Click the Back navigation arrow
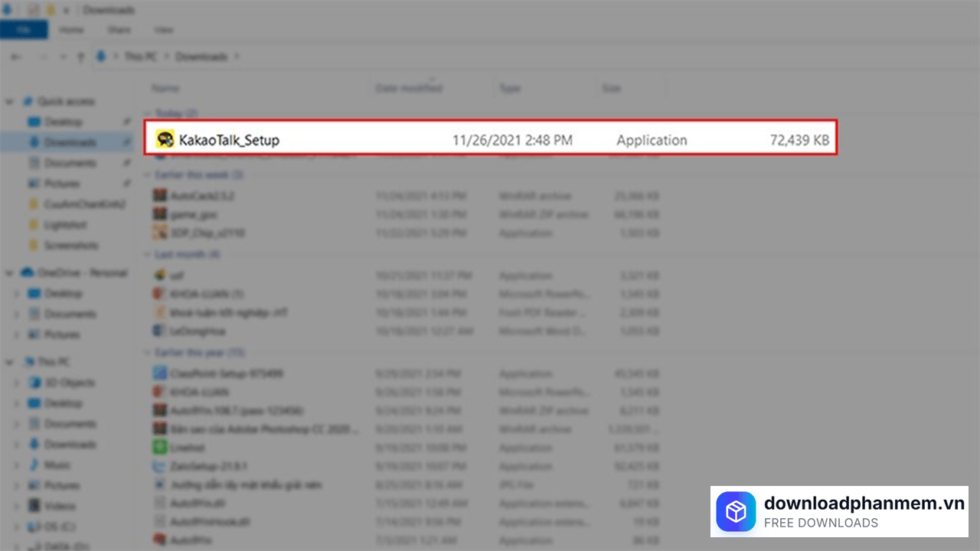980x551 pixels. coord(16,57)
